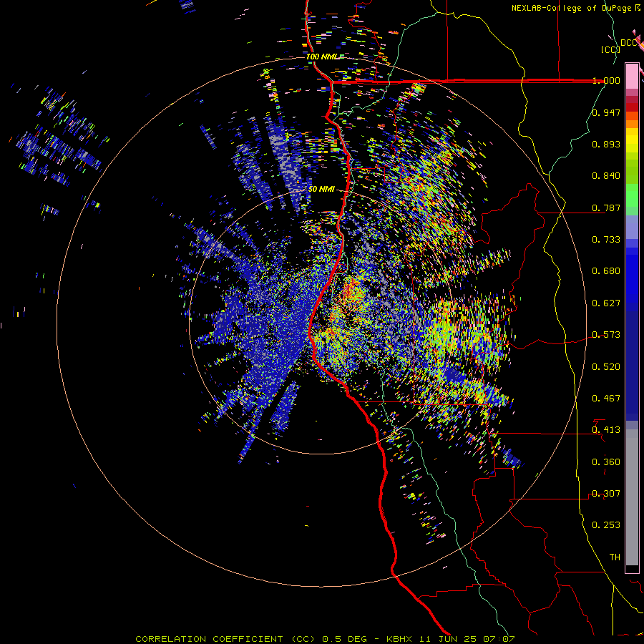Select the 0.680 legend value

606,271
